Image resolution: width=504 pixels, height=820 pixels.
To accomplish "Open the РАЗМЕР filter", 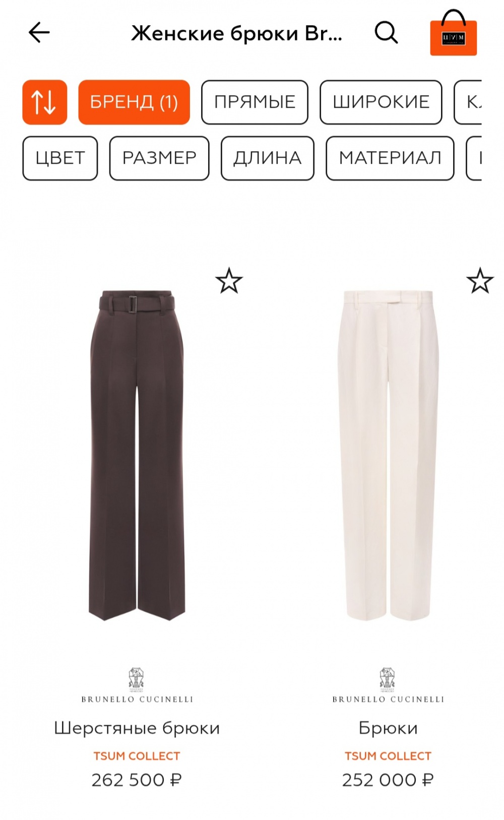I will pos(159,158).
